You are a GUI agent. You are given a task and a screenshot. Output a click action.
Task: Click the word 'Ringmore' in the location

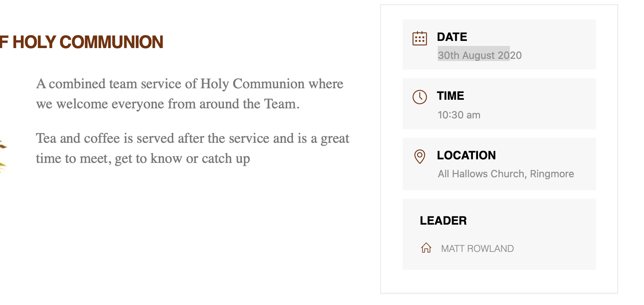552,174
